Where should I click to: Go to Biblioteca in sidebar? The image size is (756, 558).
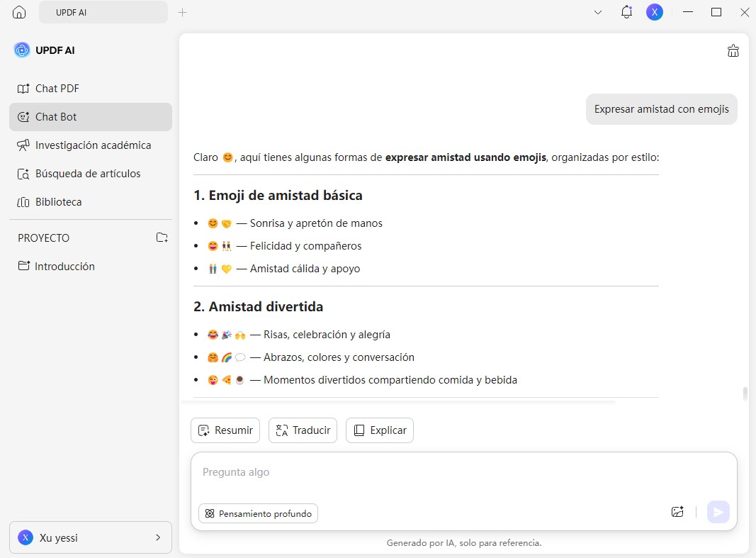pyautogui.click(x=58, y=202)
